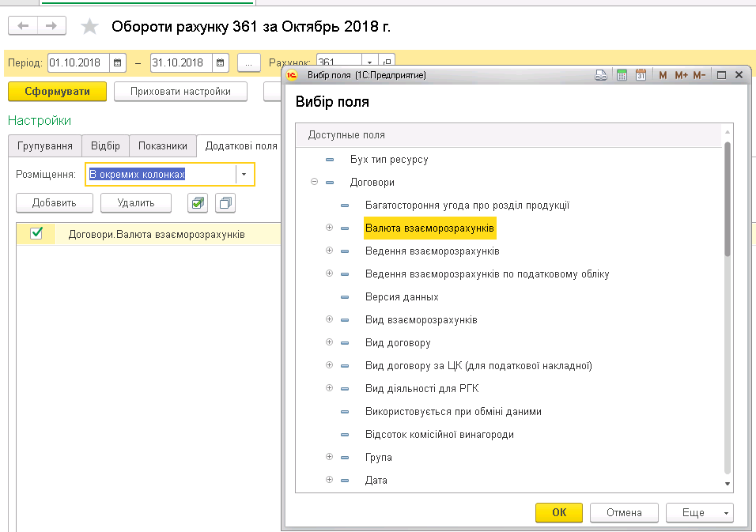This screenshot has width=756, height=532.
Task: Open the calculator icon in dialog titlebar
Action: (x=622, y=75)
